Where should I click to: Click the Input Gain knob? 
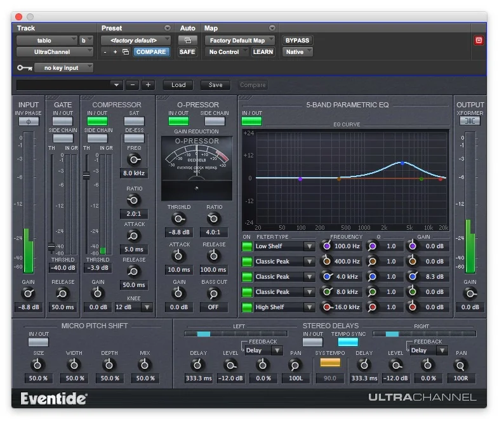tap(28, 293)
